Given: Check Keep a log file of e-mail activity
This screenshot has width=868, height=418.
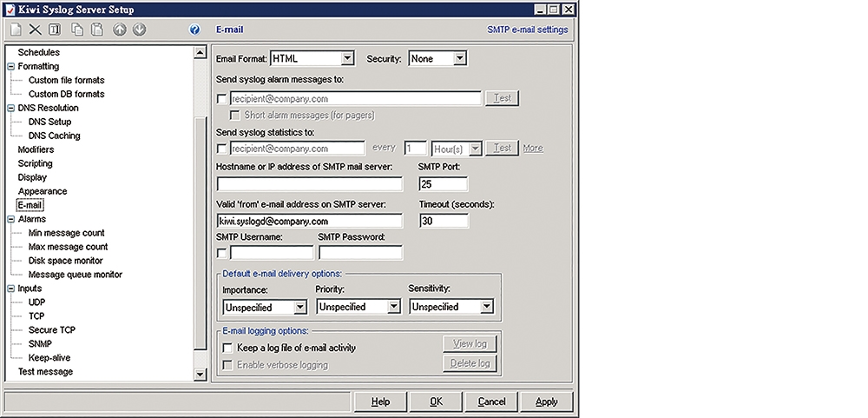Looking at the screenshot, I should 227,348.
